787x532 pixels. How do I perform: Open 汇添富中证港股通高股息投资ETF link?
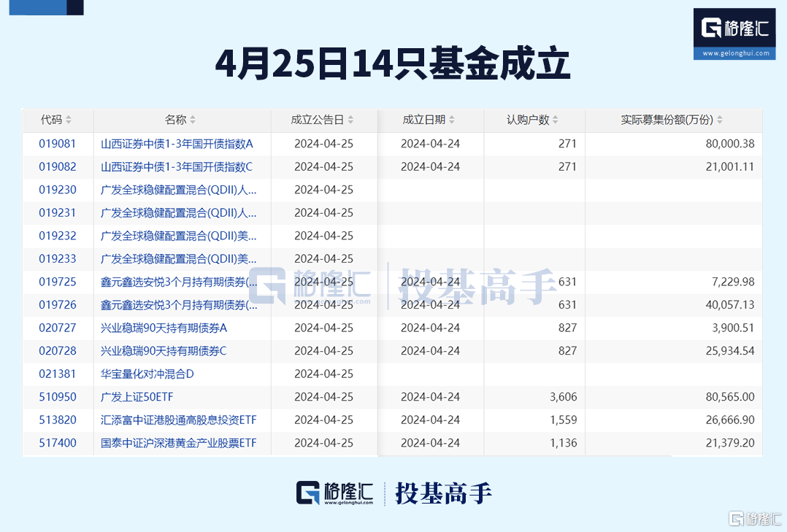[x=179, y=420]
